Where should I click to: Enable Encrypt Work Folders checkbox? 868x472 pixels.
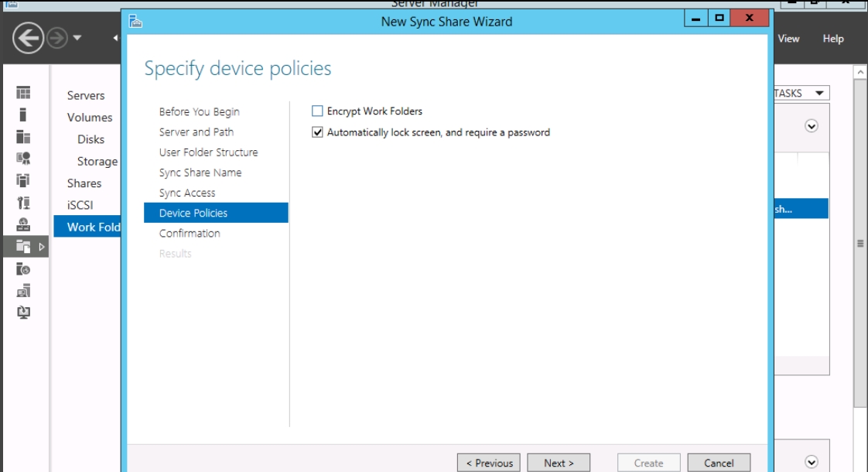tap(317, 111)
